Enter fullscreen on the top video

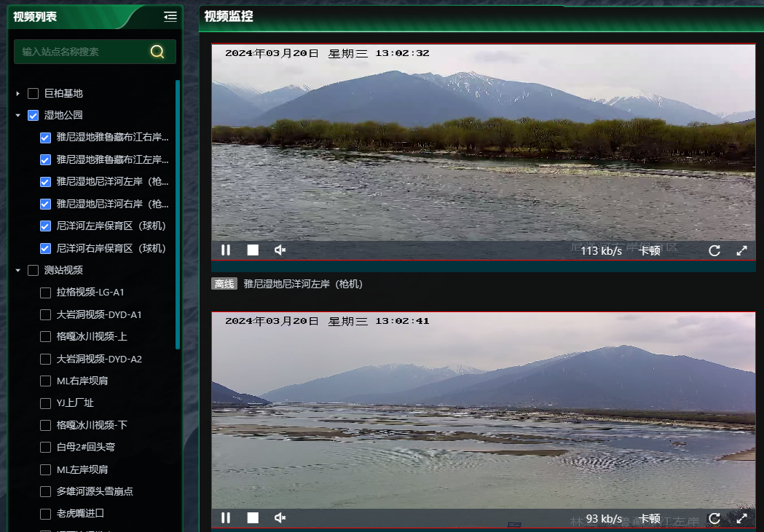click(741, 250)
